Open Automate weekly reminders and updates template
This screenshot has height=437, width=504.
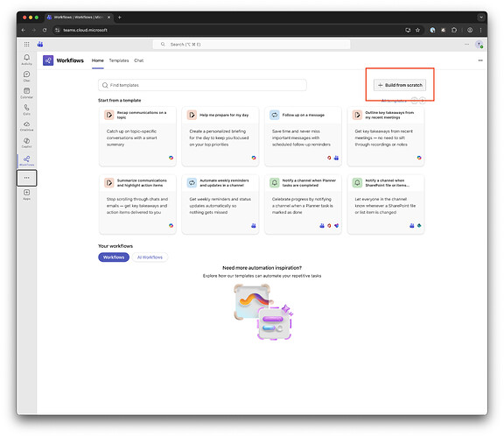pyautogui.click(x=220, y=204)
